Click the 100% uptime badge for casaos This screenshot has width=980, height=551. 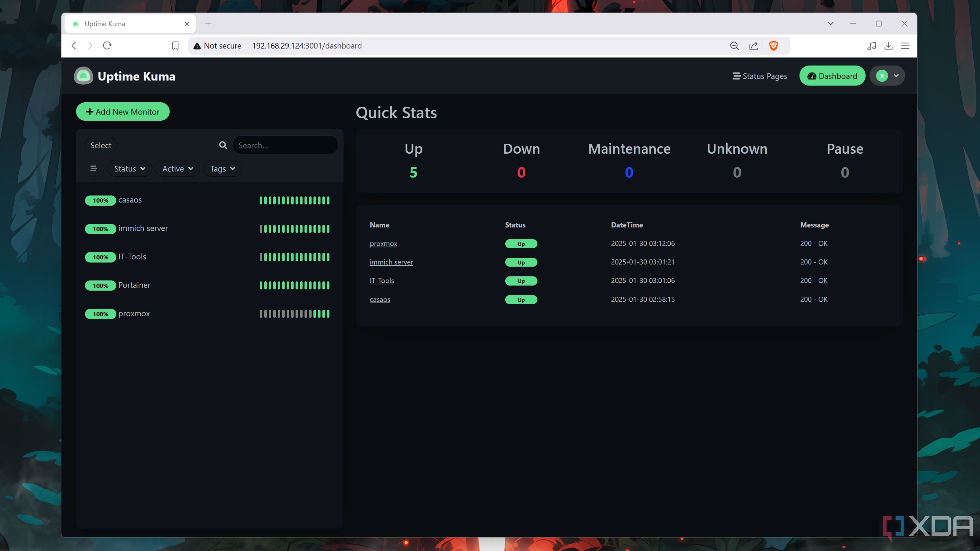pos(100,200)
